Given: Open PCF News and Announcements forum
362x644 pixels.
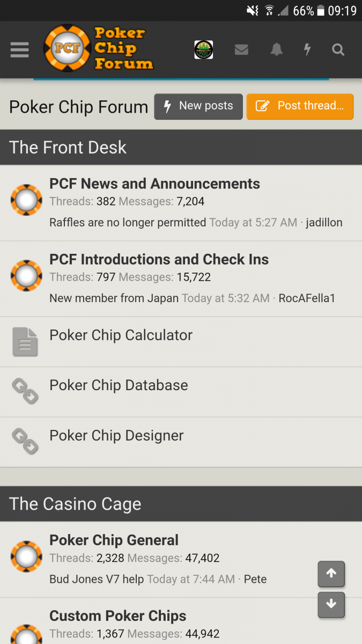Looking at the screenshot, I should click(x=154, y=184).
